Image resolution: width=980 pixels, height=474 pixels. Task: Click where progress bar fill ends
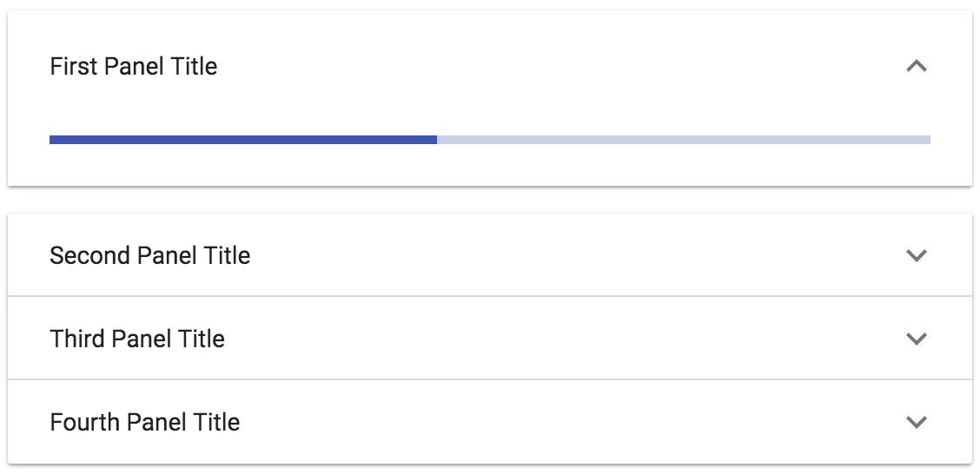point(436,140)
